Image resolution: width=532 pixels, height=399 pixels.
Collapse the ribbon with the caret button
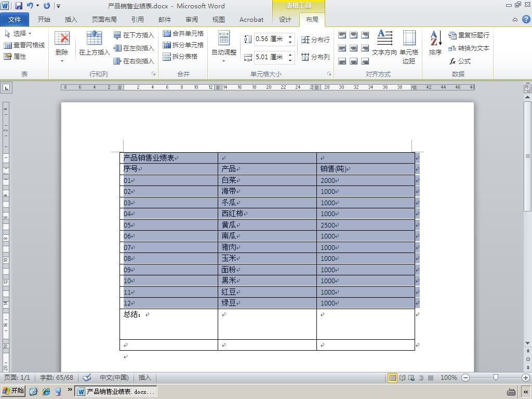tap(515, 20)
